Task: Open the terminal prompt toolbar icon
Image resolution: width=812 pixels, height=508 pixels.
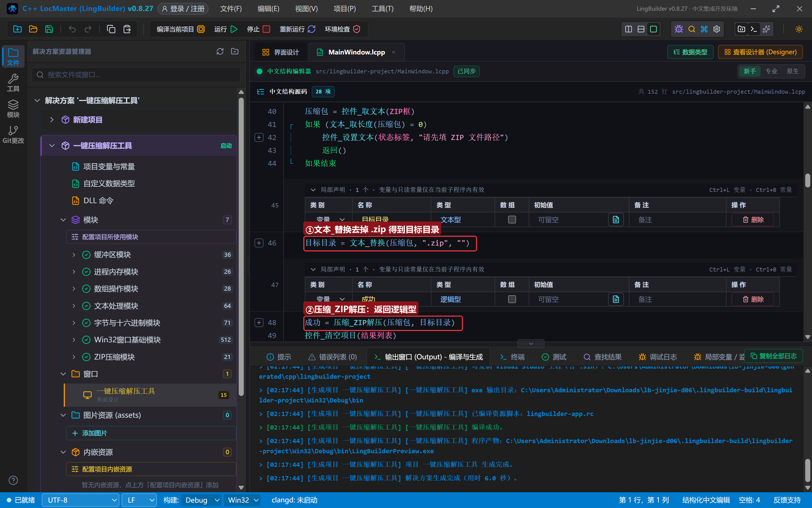Action: (x=754, y=29)
